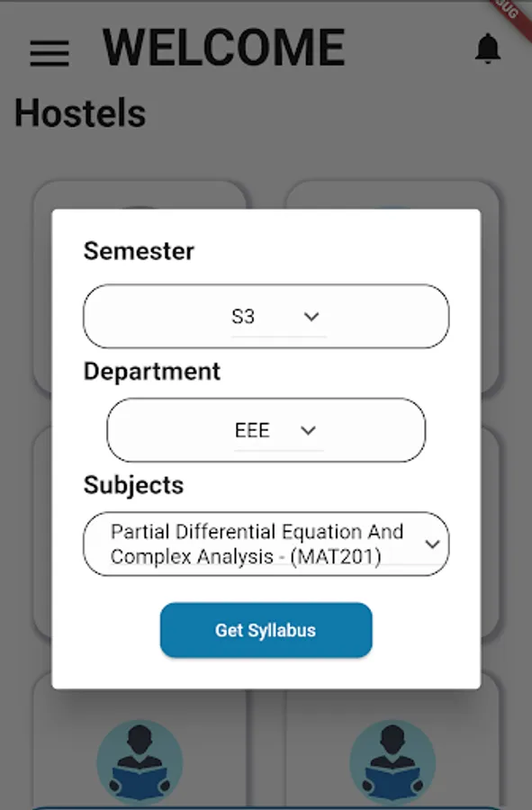Open the navigation drawer hamburger icon

point(48,53)
